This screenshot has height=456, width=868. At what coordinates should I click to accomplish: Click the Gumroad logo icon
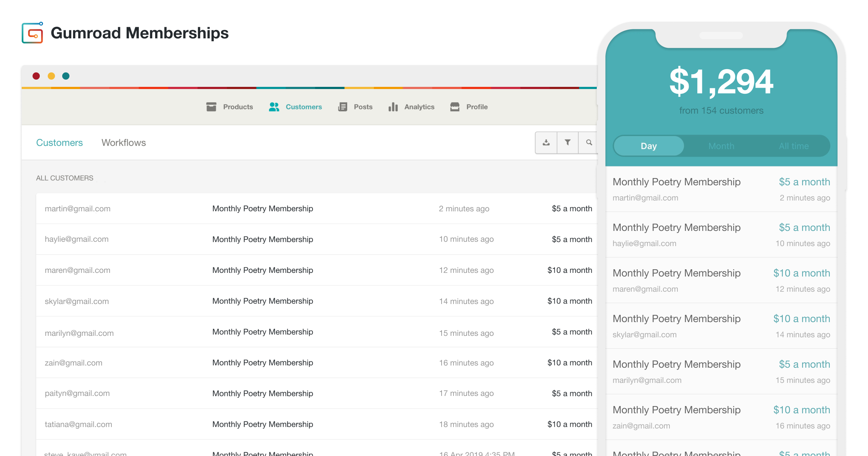(x=33, y=33)
